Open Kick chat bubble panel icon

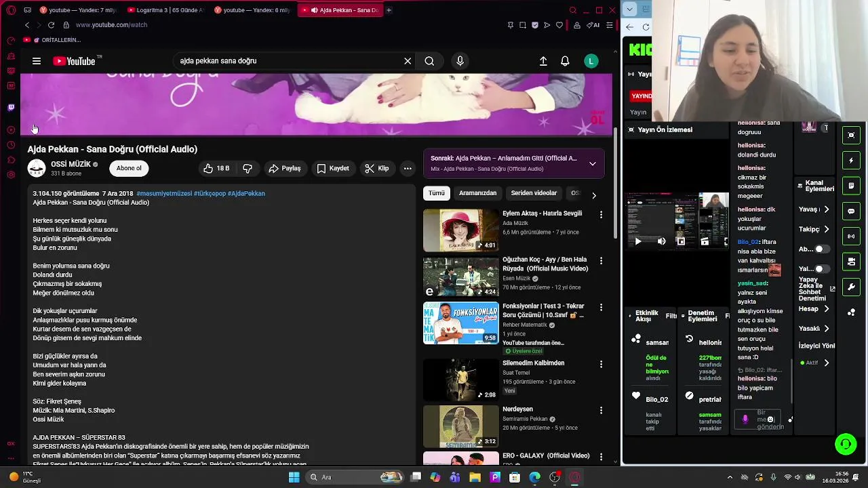(x=851, y=211)
